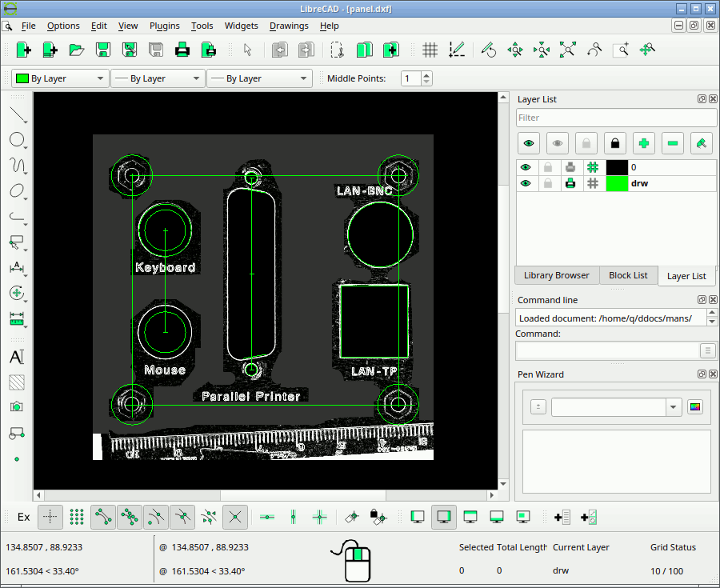
Task: Click the Print icon
Action: click(x=182, y=50)
